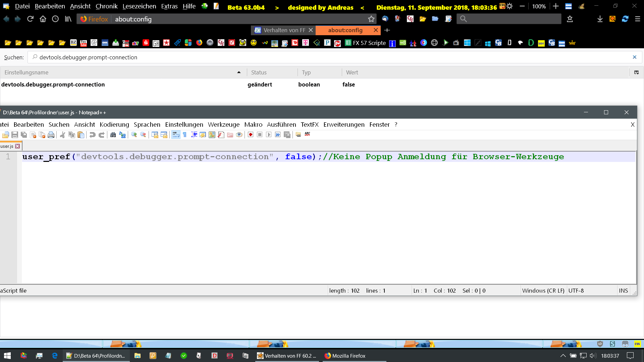
Task: Bookmark this page with the star
Action: coord(371,19)
